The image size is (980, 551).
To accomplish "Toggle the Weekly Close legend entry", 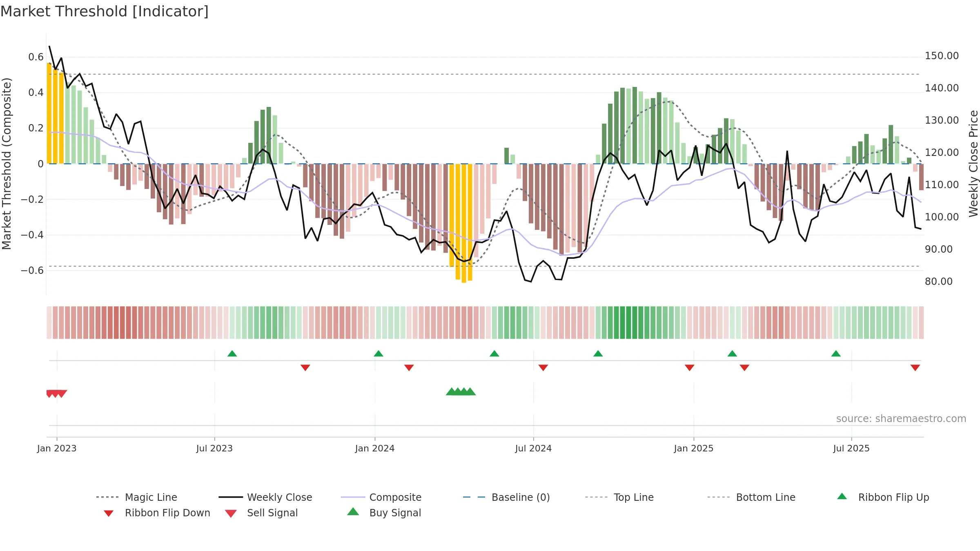I will coord(265,497).
